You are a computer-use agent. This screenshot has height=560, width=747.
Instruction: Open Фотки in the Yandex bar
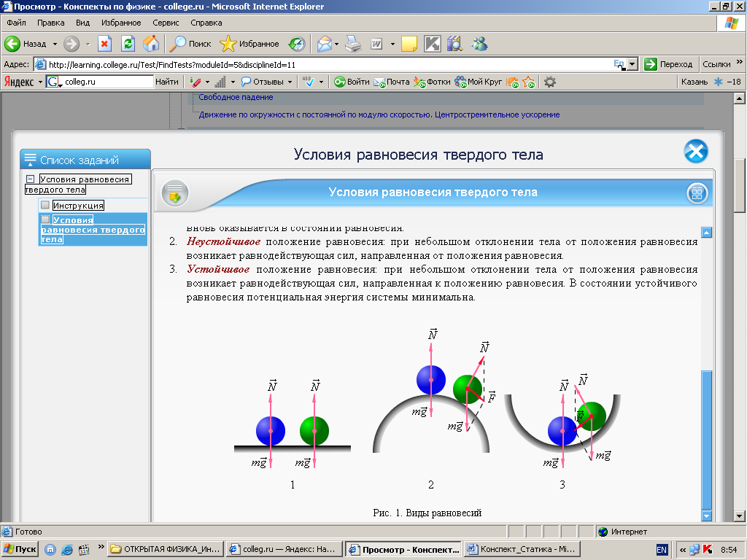[x=432, y=82]
